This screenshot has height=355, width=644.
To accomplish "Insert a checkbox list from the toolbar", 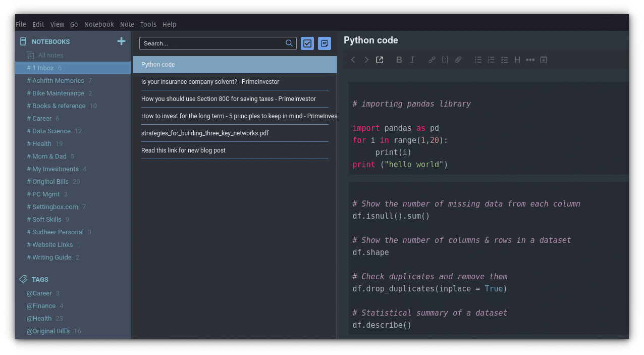I will [x=504, y=60].
